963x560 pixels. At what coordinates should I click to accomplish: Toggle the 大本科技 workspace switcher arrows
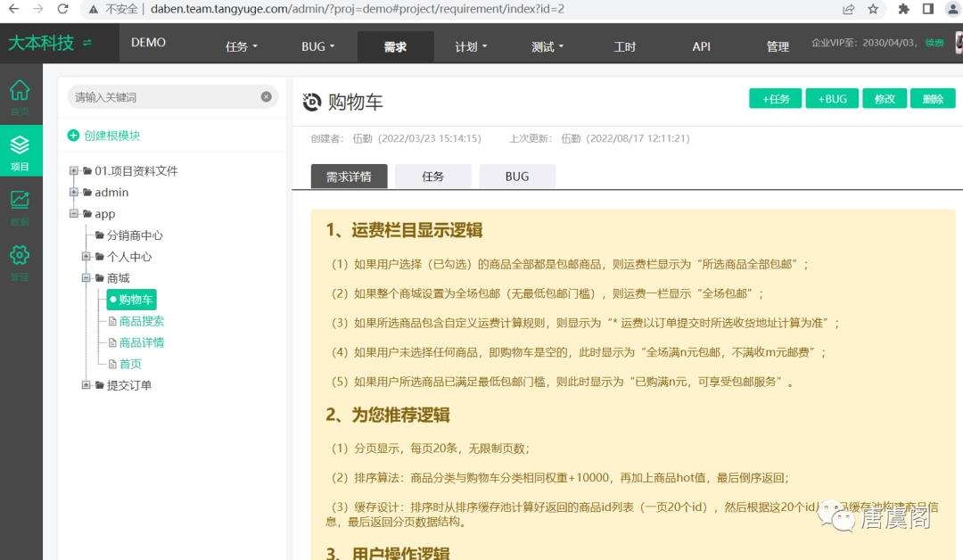pos(86,42)
